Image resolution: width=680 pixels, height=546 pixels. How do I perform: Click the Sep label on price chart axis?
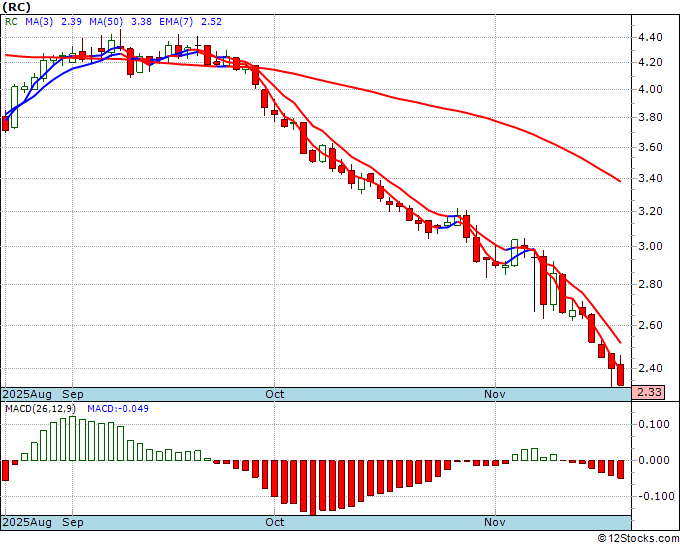point(73,394)
